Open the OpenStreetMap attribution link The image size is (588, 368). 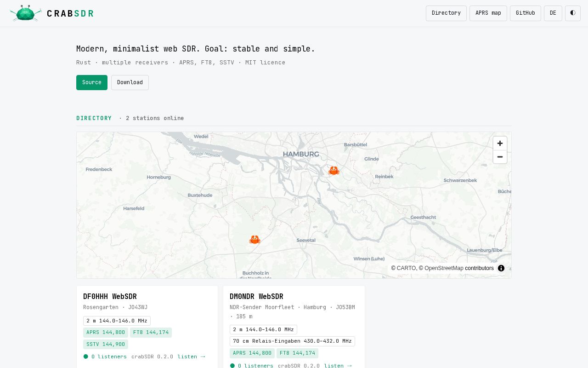(444, 268)
